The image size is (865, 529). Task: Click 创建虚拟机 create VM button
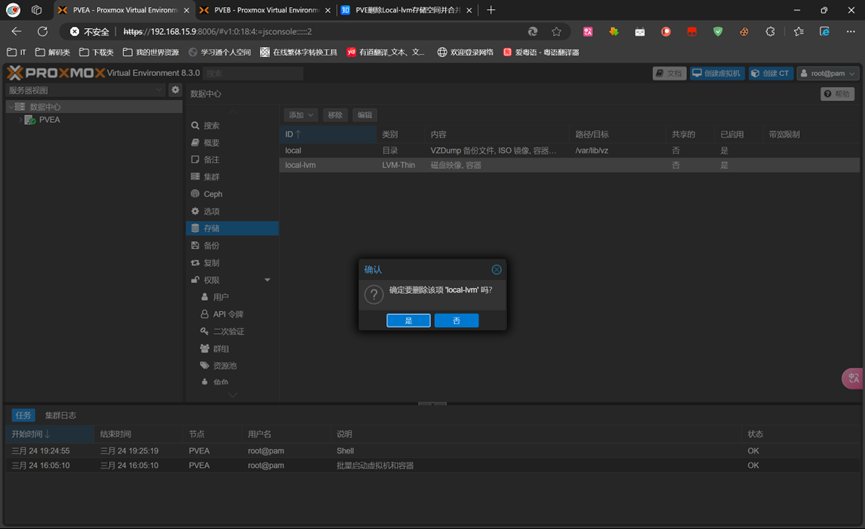click(717, 73)
